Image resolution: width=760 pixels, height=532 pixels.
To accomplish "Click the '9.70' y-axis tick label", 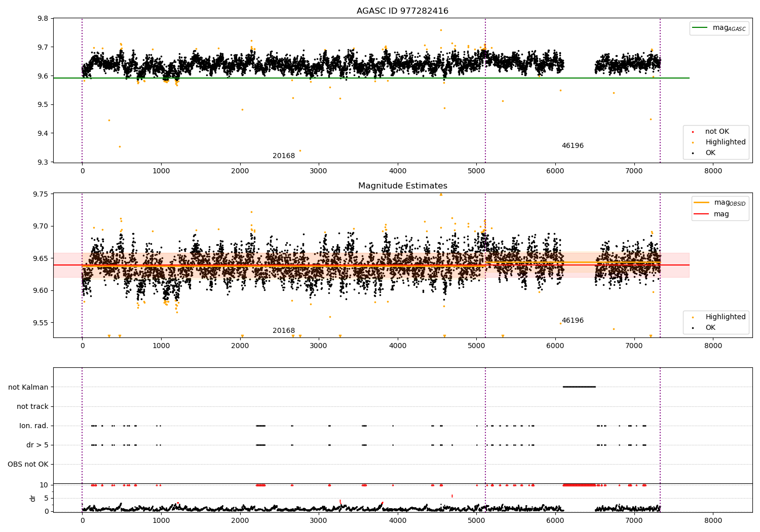I will point(41,226).
